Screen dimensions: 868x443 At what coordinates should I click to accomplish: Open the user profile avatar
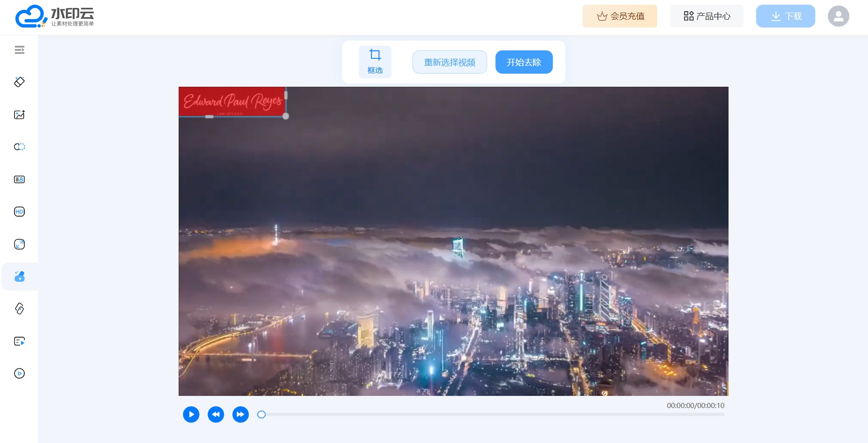point(838,16)
